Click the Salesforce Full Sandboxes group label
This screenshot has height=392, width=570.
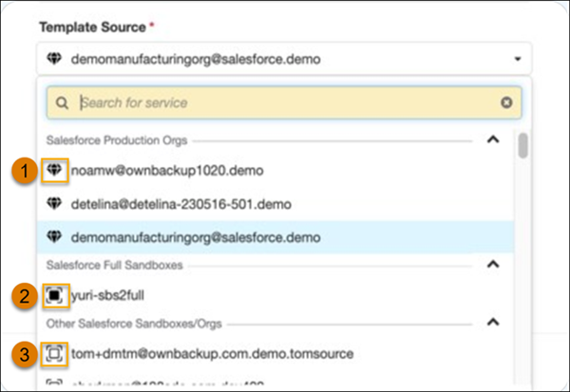[x=115, y=265]
